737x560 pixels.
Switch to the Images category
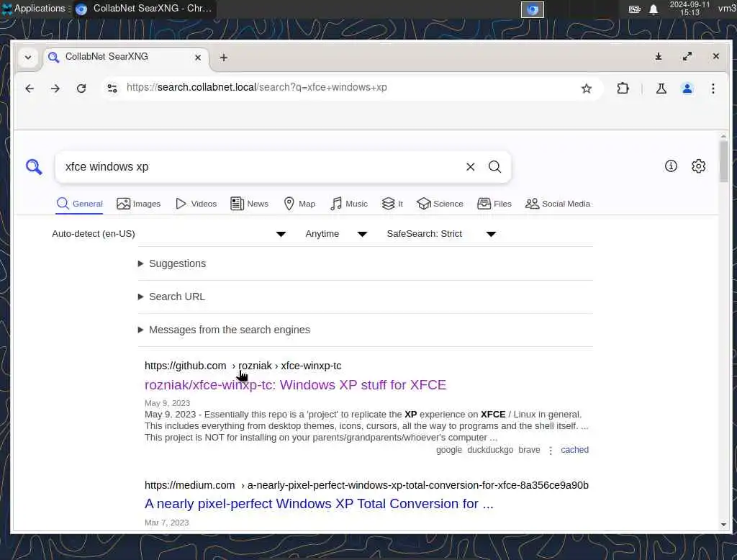click(139, 204)
